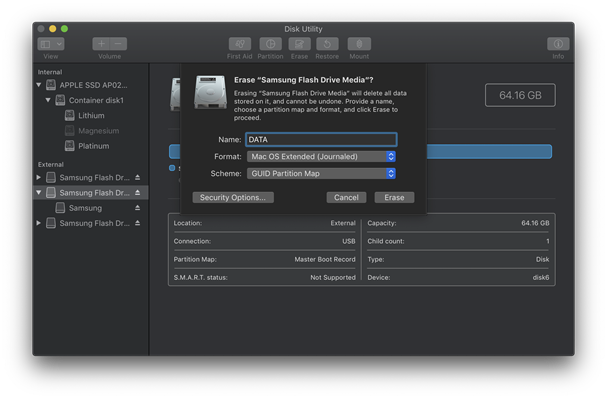The width and height of the screenshot is (607, 399).
Task: Click the Security Options button
Action: 233,198
